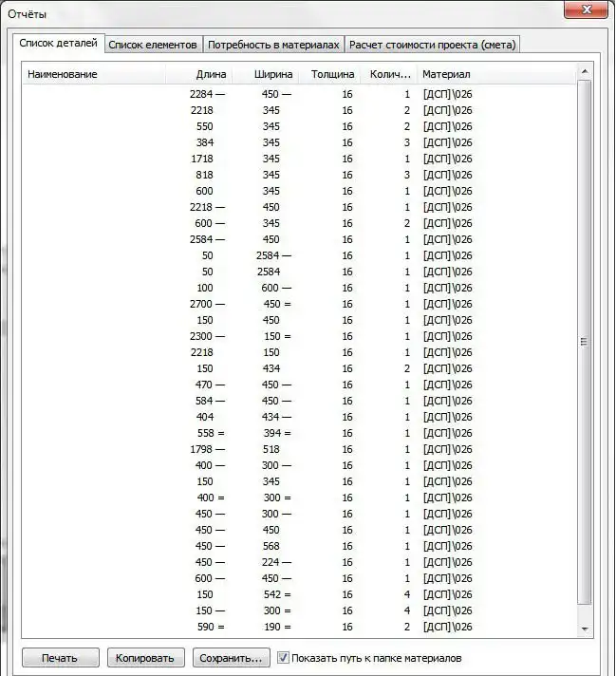This screenshot has height=676, width=616.
Task: Click the vertical scrollbar thumb
Action: [x=585, y=342]
